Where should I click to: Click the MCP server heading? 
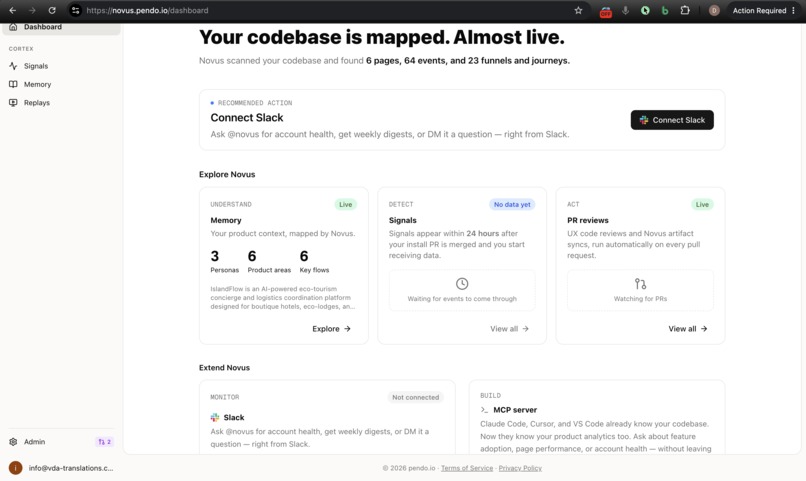515,410
